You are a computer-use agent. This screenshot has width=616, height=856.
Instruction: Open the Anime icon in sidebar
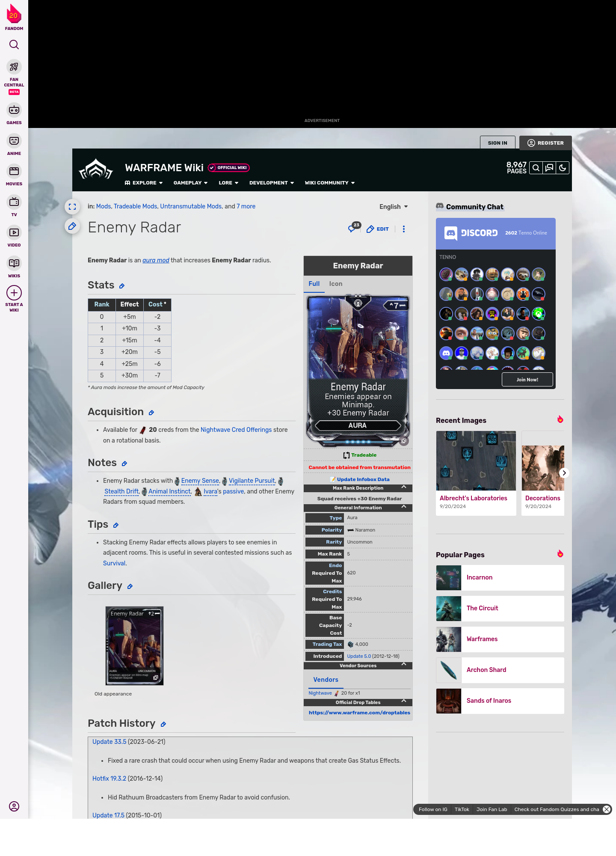click(14, 141)
